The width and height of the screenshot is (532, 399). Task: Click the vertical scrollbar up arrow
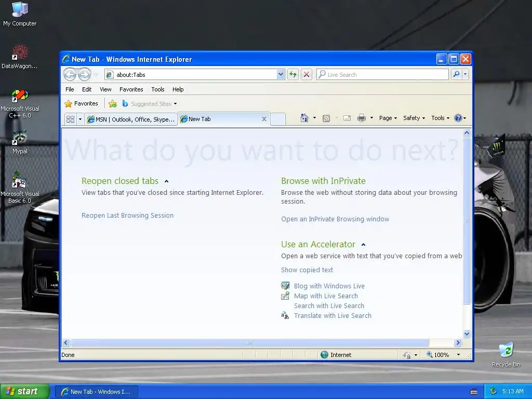click(x=467, y=133)
